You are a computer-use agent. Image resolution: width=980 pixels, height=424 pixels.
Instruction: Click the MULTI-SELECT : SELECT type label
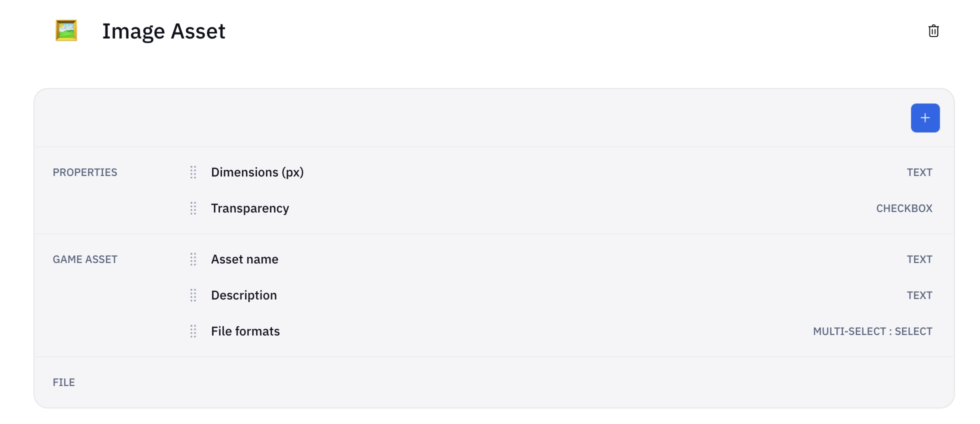[x=872, y=331]
